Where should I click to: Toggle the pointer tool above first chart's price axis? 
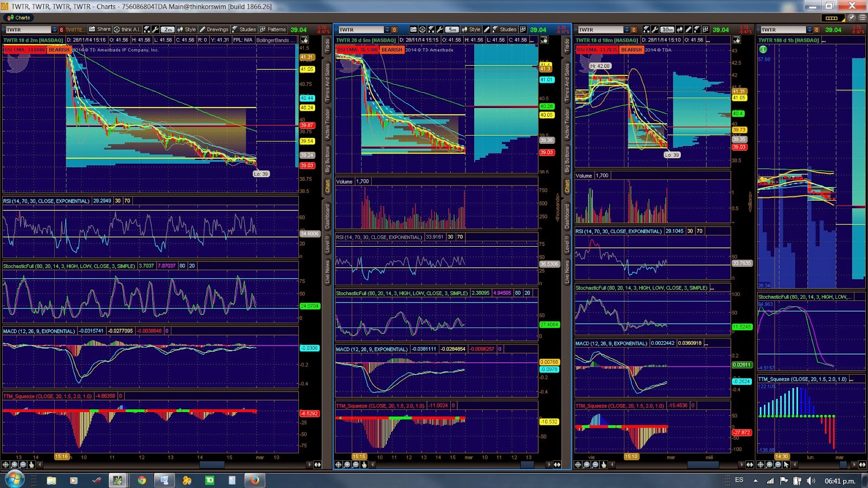click(x=304, y=40)
